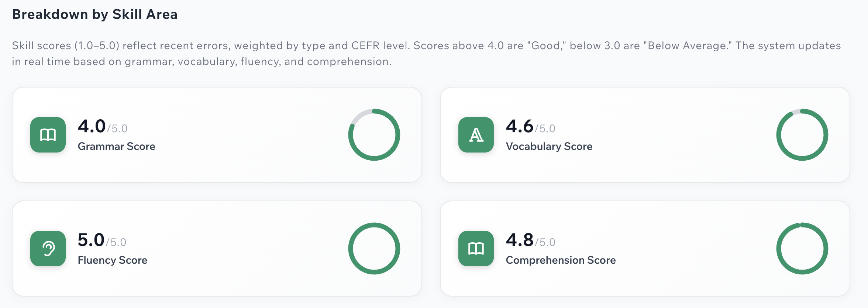Click the Grammar Score book icon

click(48, 135)
